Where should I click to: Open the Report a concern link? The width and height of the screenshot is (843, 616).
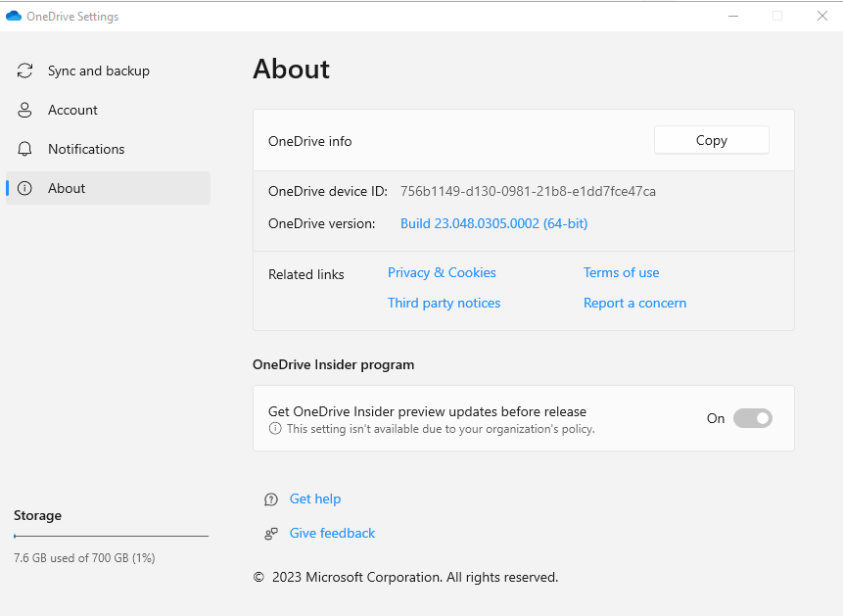tap(634, 303)
